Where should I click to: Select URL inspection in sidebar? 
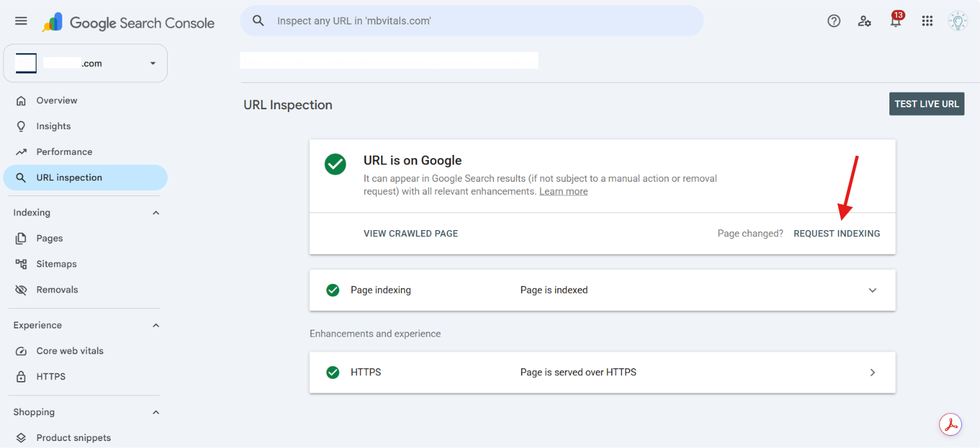(x=85, y=177)
